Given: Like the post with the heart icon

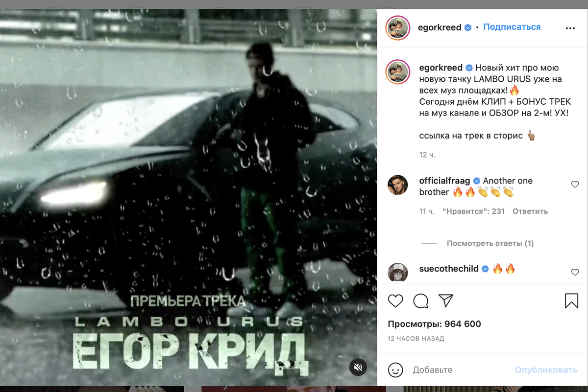Looking at the screenshot, I should (395, 300).
